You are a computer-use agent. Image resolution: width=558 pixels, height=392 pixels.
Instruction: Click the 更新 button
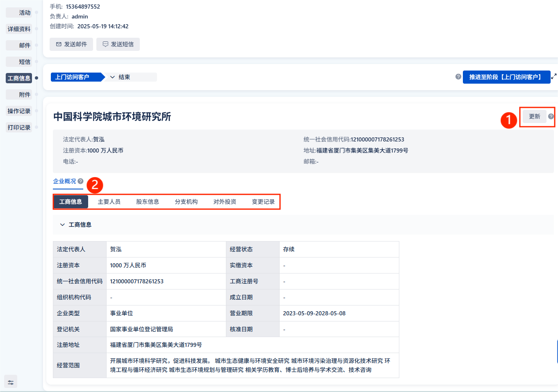click(534, 116)
